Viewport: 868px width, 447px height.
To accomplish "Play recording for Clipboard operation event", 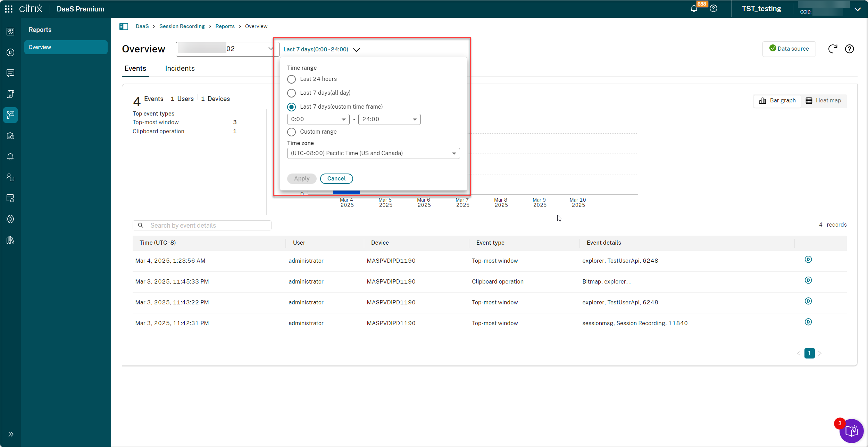I will pos(808,280).
